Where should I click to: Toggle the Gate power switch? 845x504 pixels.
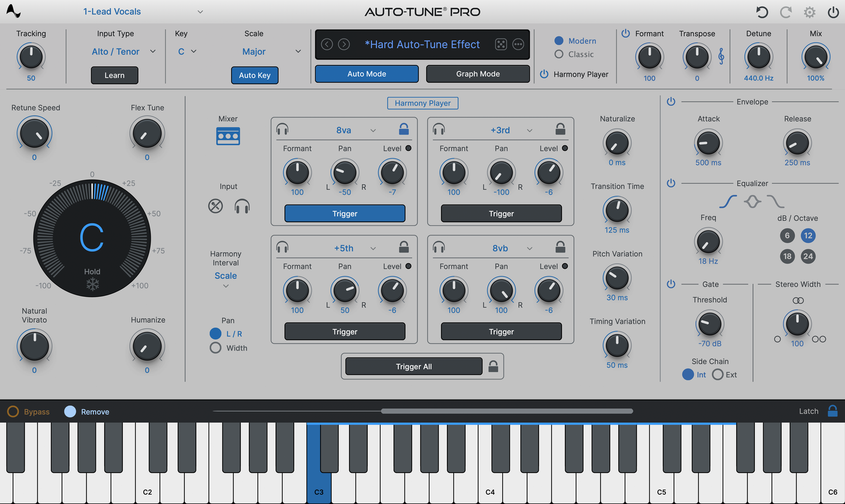pos(671,284)
